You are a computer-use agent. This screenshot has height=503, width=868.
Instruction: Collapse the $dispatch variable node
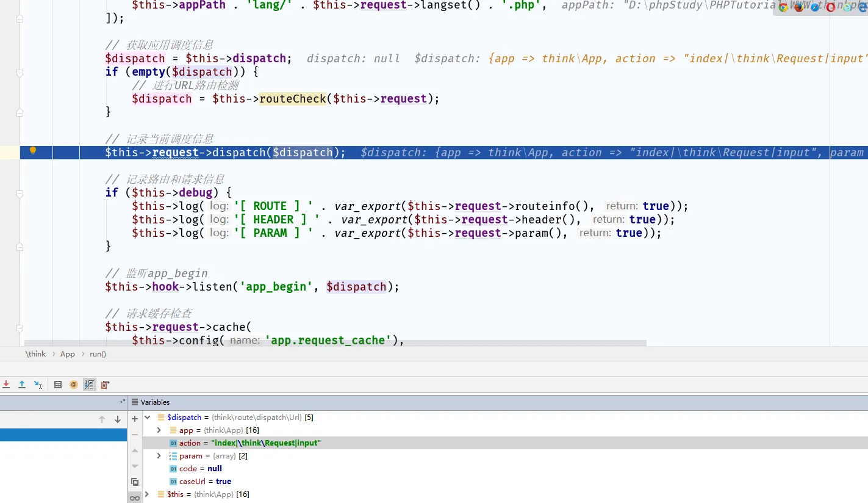148,418
